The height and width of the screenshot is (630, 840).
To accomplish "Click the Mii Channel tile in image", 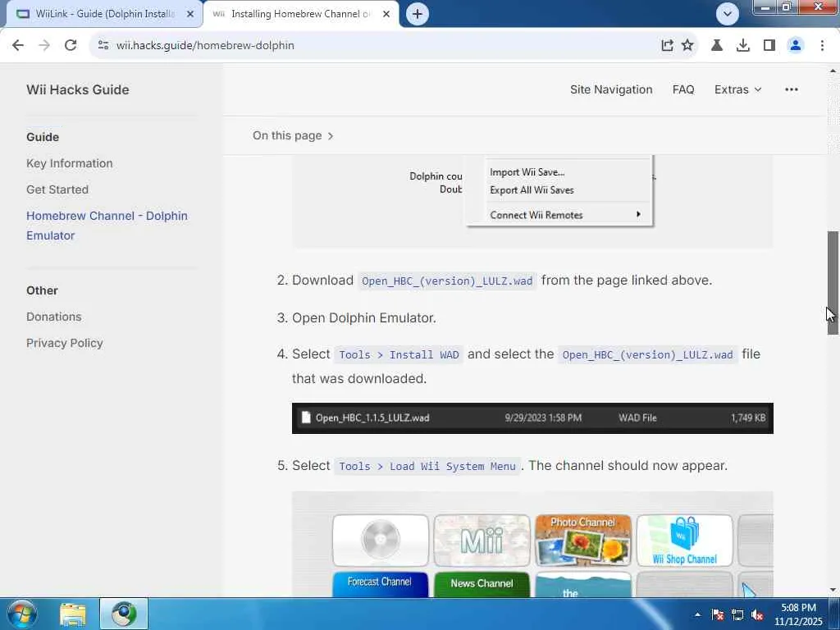I will [482, 541].
